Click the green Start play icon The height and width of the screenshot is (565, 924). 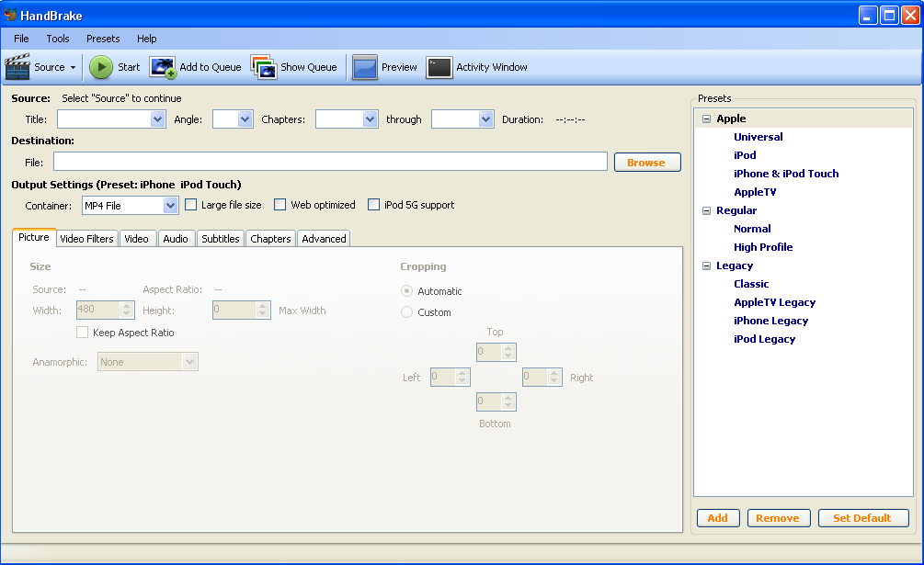(x=101, y=67)
